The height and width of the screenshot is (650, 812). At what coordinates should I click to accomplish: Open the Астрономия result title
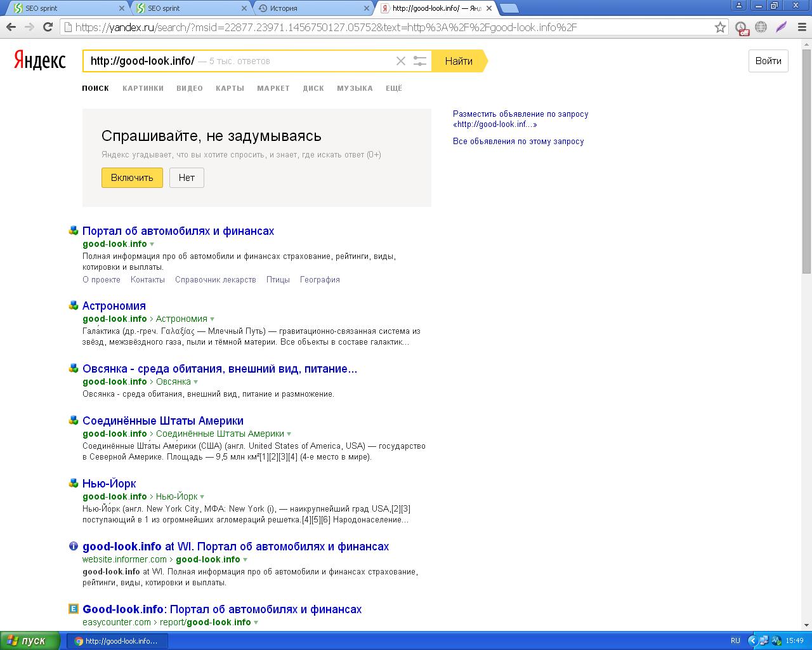click(114, 306)
